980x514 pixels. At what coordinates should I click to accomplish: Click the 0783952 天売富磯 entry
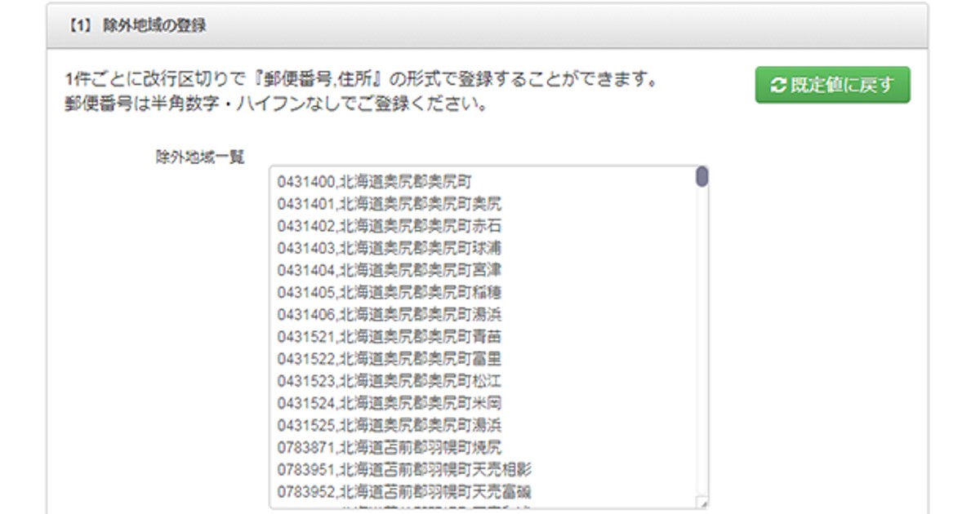405,491
